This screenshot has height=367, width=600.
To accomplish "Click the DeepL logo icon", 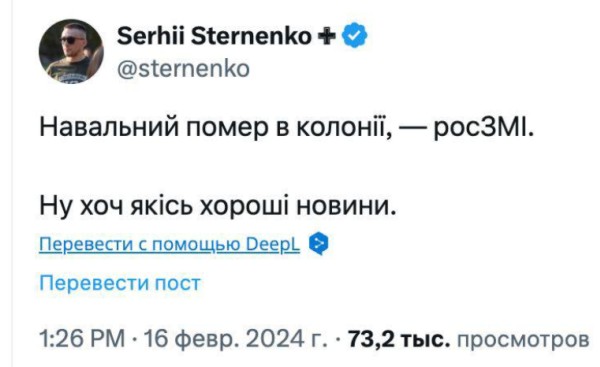I will (318, 243).
